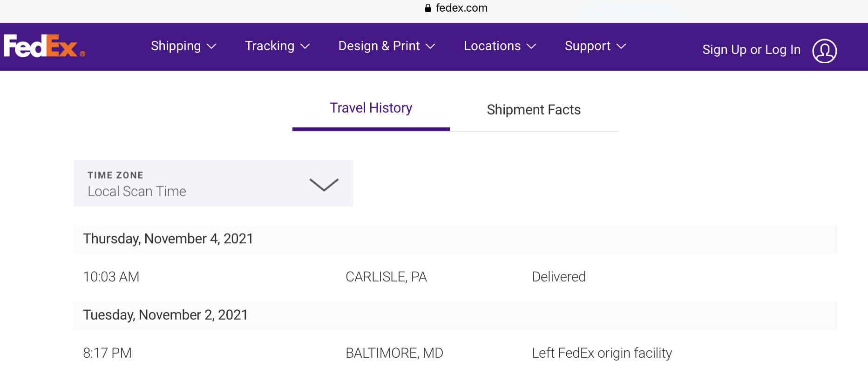868x380 pixels.
Task: Click the BALTIMORE, MD location text
Action: click(394, 353)
